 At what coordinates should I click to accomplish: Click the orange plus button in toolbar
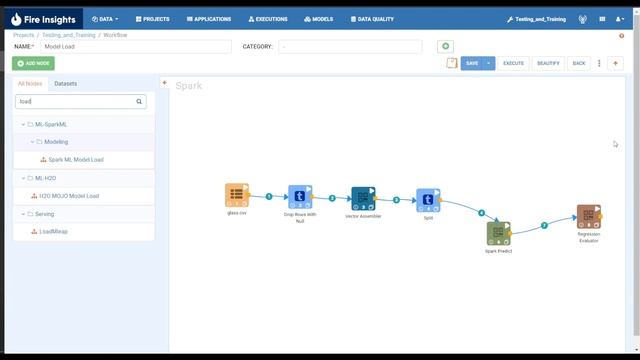615,63
